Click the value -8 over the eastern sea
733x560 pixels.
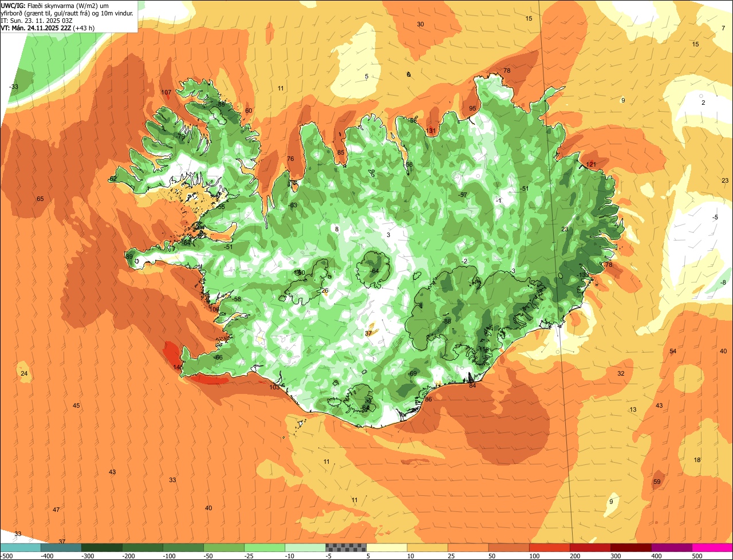(x=723, y=282)
